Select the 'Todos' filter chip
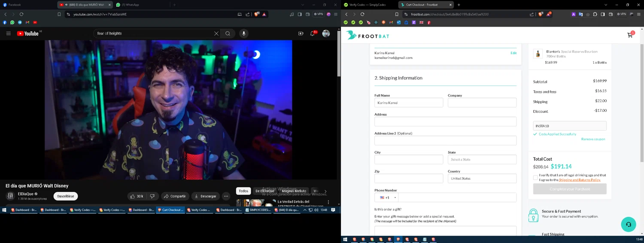The image size is (644, 243). pyautogui.click(x=243, y=191)
